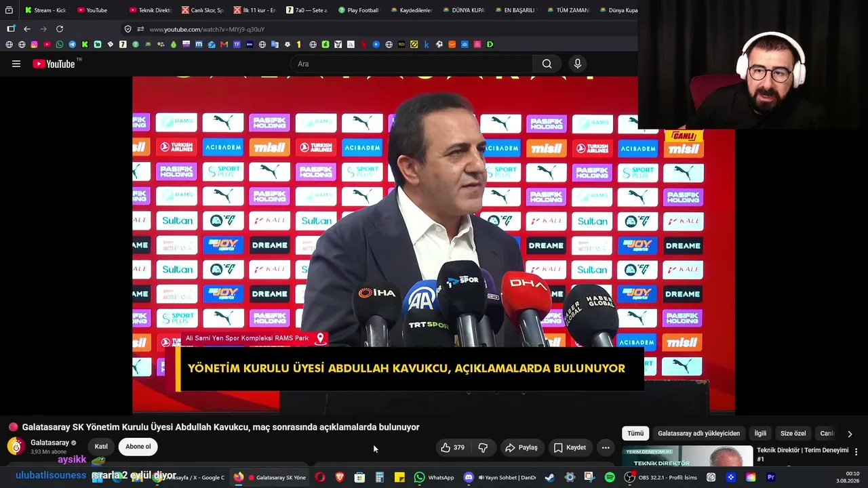Switch to the 'YouTube' browser tab
The width and height of the screenshot is (868, 488).
tap(98, 10)
